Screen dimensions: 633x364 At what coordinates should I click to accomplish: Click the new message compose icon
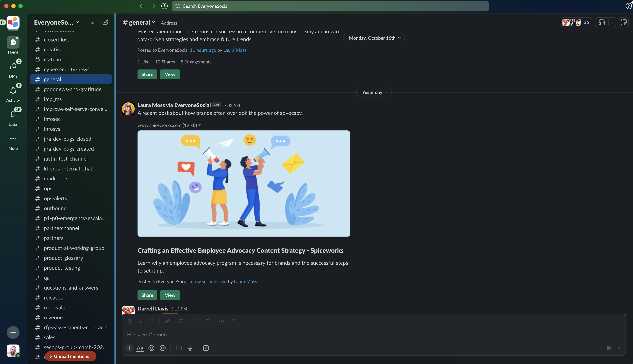[105, 22]
